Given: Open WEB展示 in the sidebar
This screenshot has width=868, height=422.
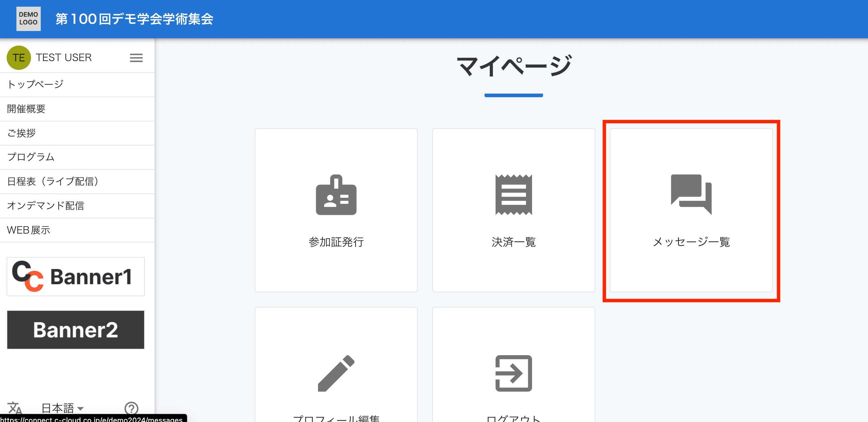Looking at the screenshot, I should click(x=77, y=230).
